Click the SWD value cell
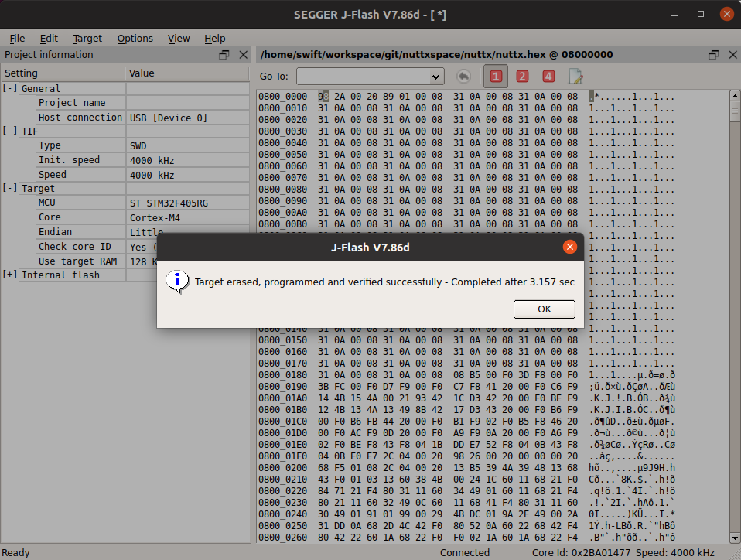The image size is (741, 560). click(x=188, y=146)
